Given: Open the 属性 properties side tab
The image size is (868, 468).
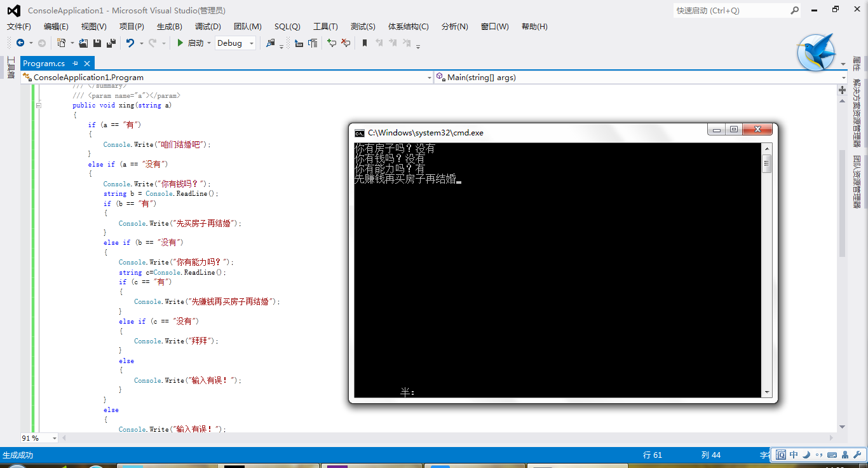Looking at the screenshot, I should [x=857, y=64].
